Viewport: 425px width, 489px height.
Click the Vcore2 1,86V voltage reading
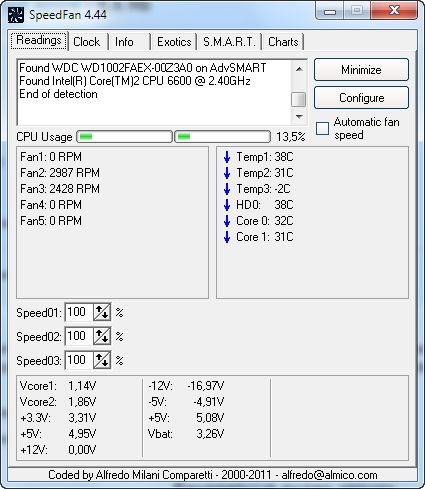[58, 402]
